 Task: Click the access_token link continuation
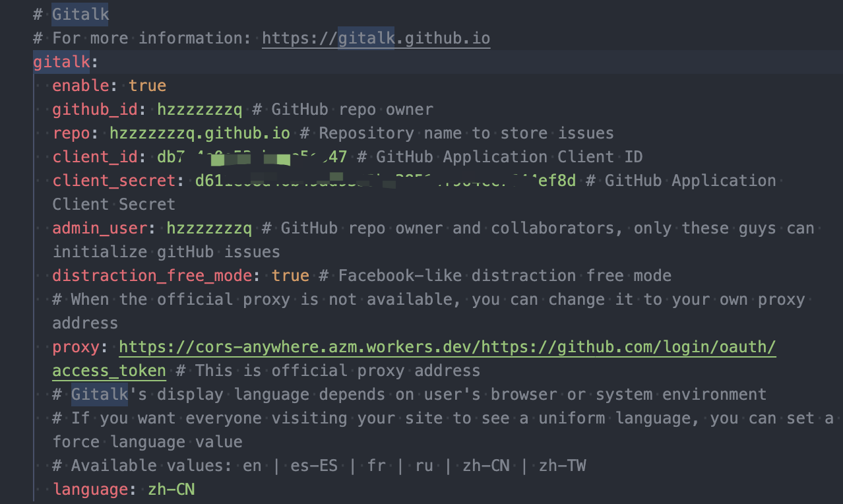click(109, 371)
